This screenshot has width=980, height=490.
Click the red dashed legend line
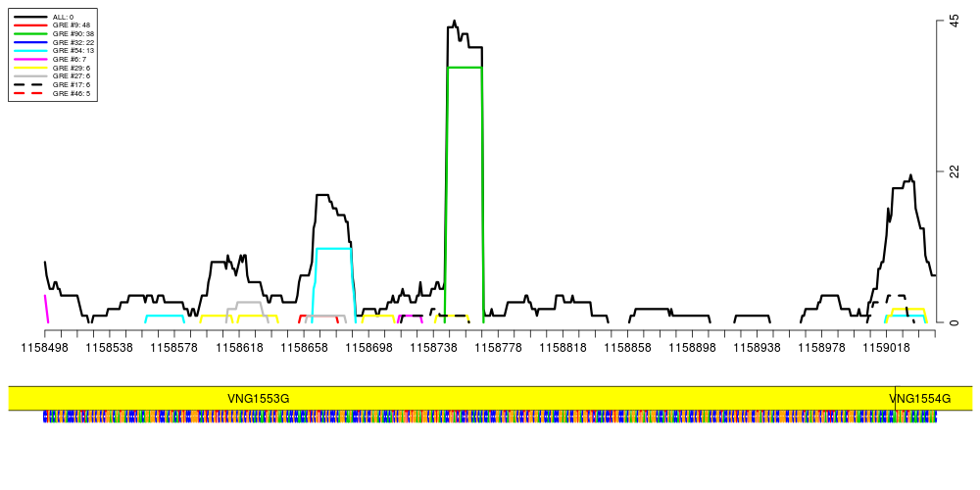click(28, 93)
